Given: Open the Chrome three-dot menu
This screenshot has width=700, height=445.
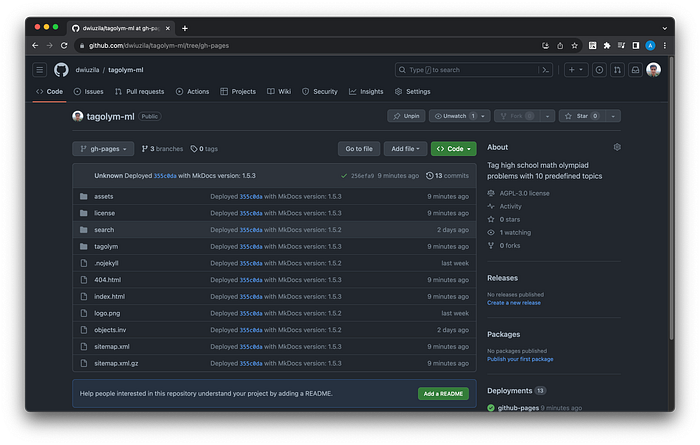Looking at the screenshot, I should (x=665, y=46).
